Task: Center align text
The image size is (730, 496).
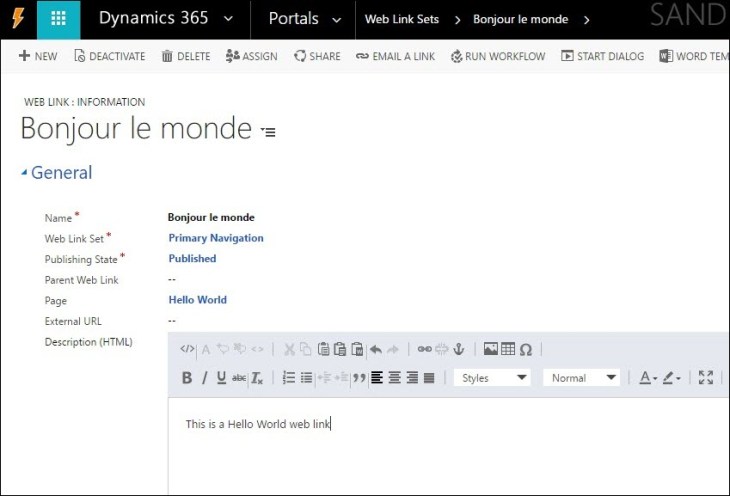Action: pos(395,378)
